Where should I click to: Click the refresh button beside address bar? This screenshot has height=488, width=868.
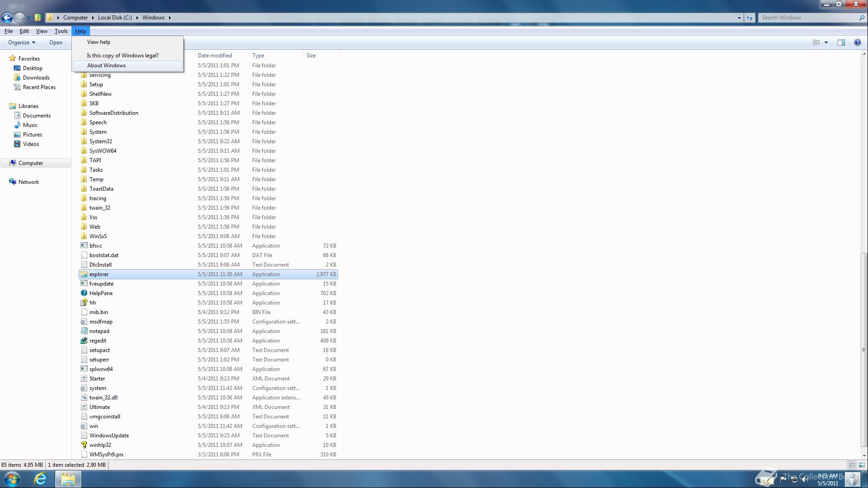(x=750, y=18)
